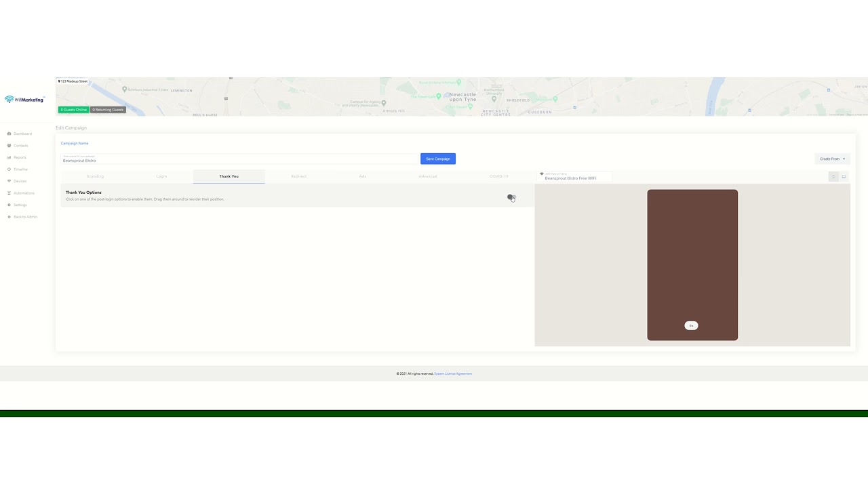Switch to the Ads tab

[x=363, y=176]
